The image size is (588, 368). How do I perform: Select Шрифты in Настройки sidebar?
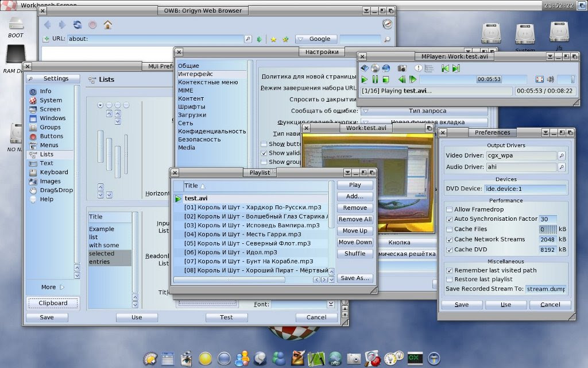coord(191,106)
